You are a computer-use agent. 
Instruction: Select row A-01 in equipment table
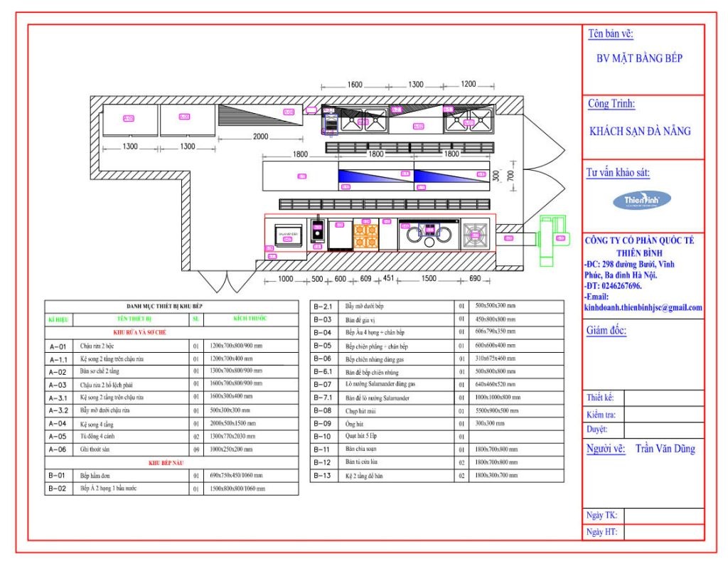(x=171, y=346)
